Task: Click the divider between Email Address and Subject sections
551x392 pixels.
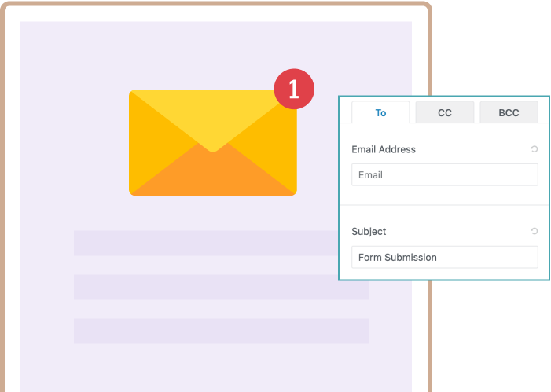Action: [x=444, y=205]
